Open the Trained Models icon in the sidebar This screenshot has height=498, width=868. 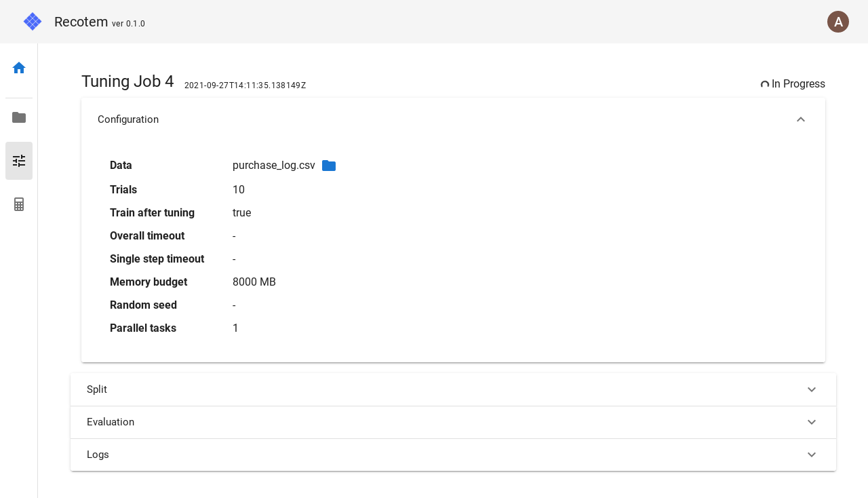coord(19,204)
